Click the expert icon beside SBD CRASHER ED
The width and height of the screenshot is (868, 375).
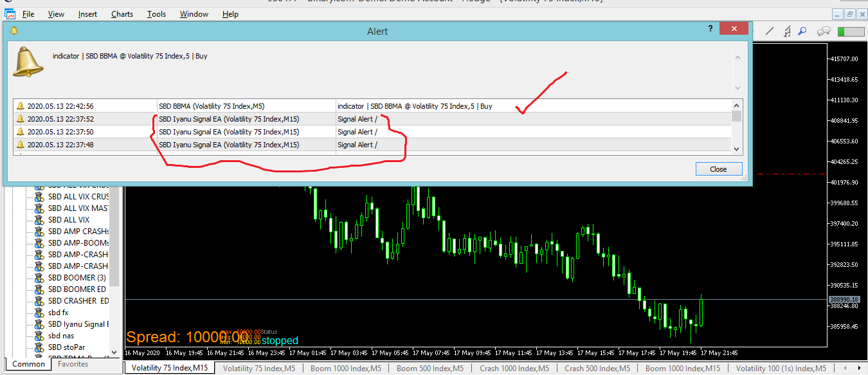(39, 301)
